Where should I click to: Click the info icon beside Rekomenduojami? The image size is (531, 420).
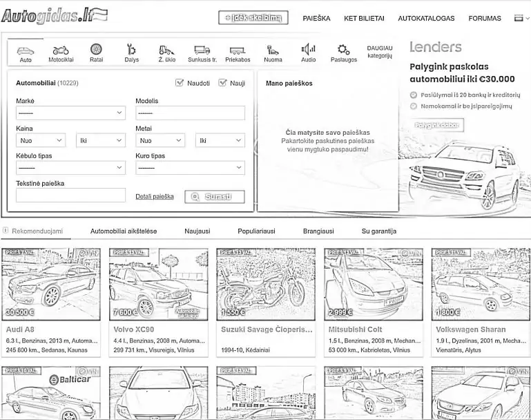6,231
